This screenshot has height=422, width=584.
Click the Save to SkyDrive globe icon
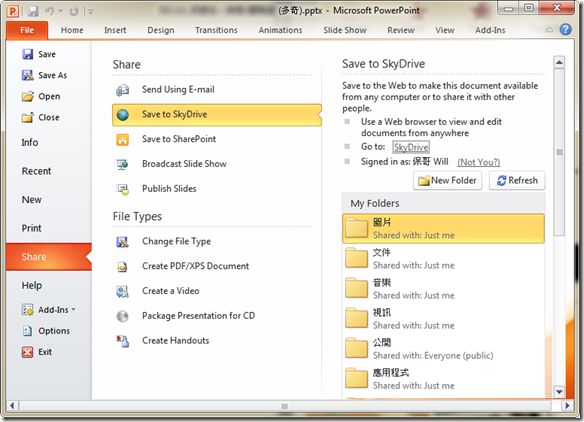123,115
